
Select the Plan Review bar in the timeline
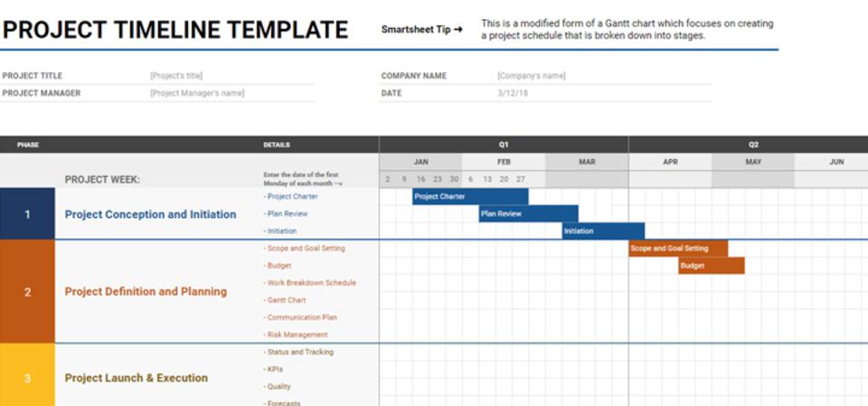528,213
